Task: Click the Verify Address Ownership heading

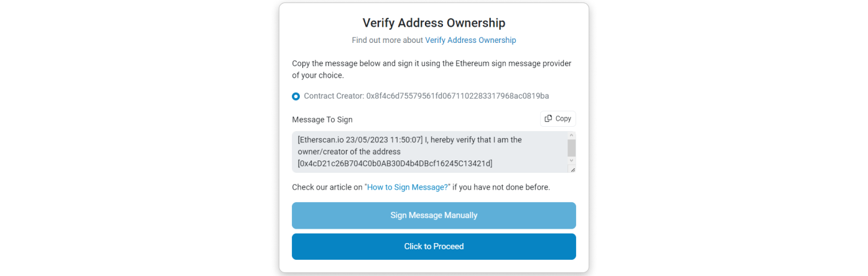Action: (434, 23)
